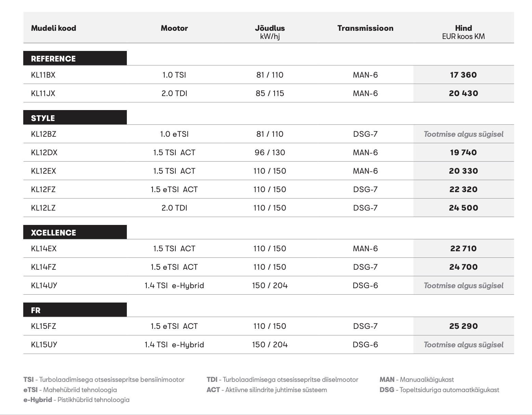This screenshot has height=415, width=532.
Task: Click the 24 500 price cell
Action: 463,208
